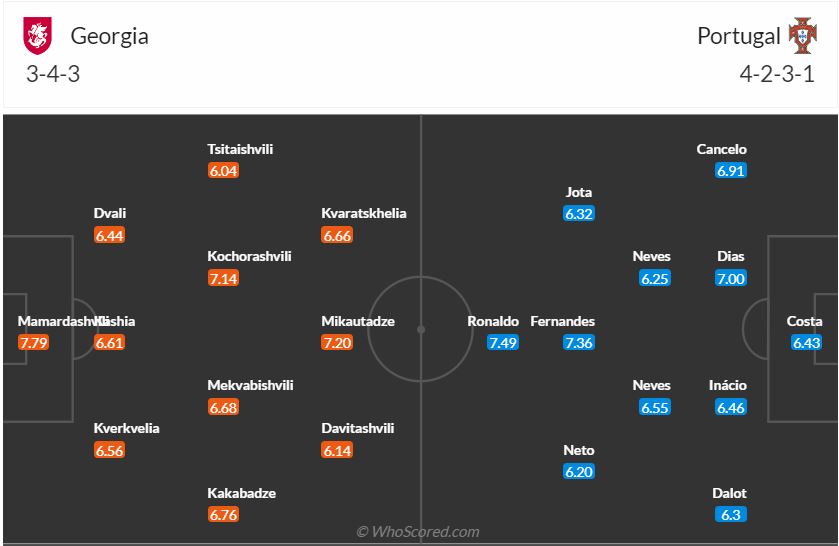Select Jota player name
This screenshot has height=546, width=839.
coord(579,192)
